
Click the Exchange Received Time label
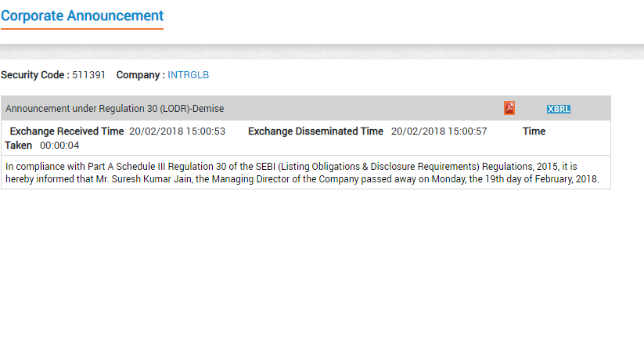pos(67,131)
